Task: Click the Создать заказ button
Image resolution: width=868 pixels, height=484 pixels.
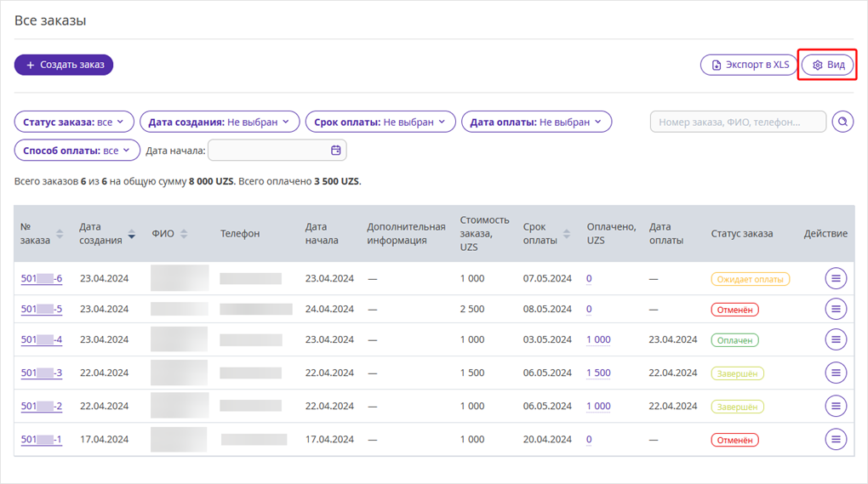Action: click(x=64, y=65)
